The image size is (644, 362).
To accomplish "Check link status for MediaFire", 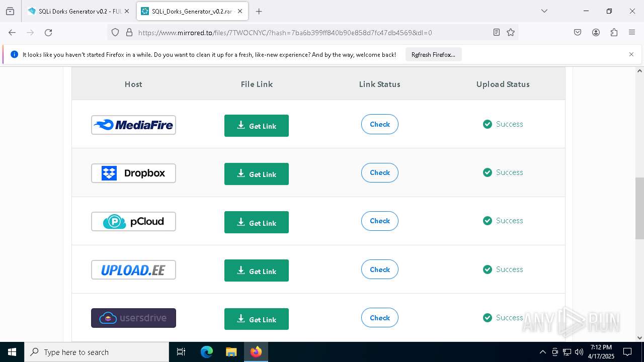I will (x=380, y=124).
